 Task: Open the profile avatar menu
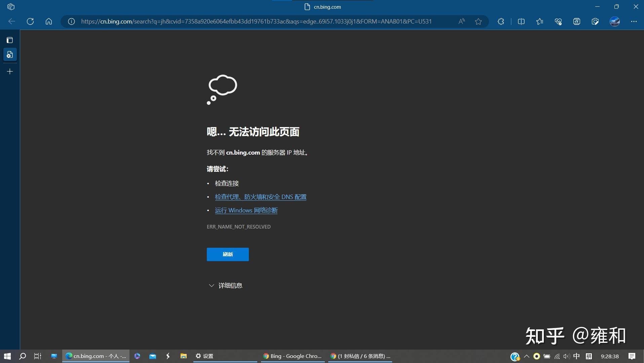[615, 22]
